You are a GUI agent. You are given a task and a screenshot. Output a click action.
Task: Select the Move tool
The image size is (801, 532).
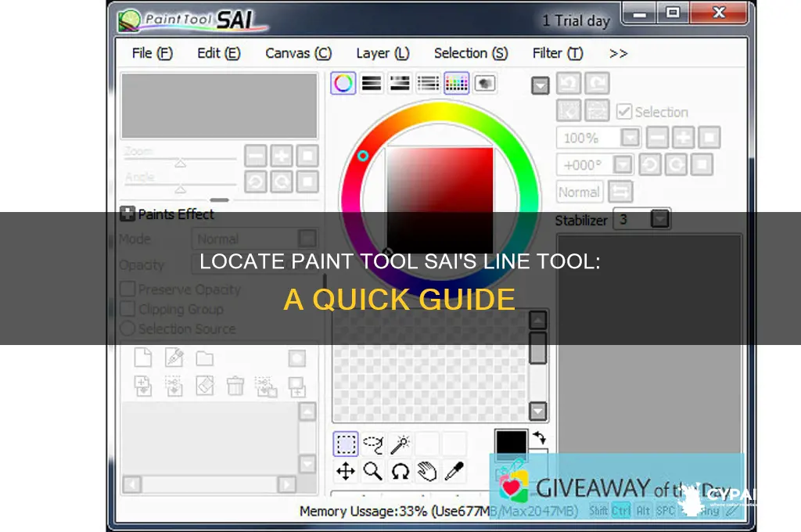[x=345, y=471]
